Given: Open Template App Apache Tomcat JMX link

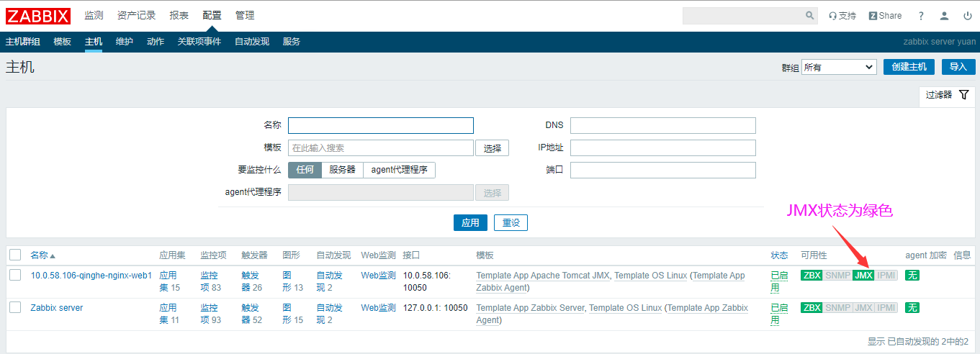Looking at the screenshot, I should (x=543, y=276).
